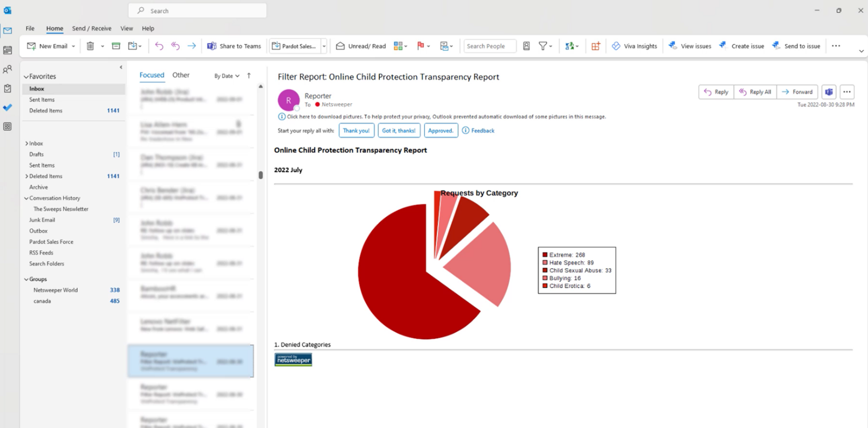
Task: Expand the Deleted Items folder tree
Action: [x=27, y=176]
